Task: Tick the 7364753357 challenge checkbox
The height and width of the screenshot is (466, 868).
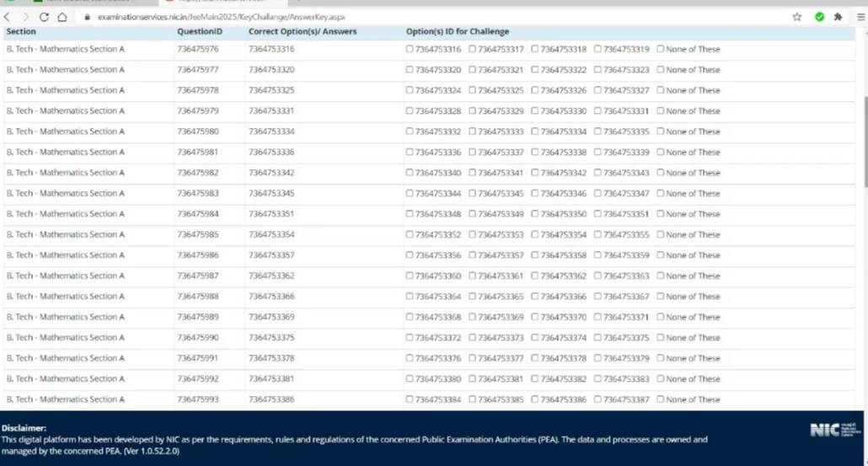Action: 473,255
